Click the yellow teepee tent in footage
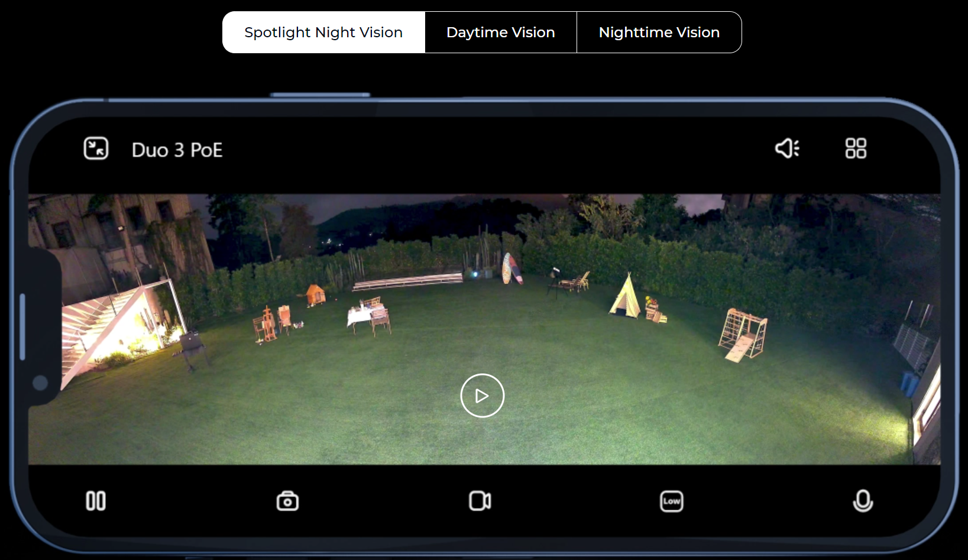Viewport: 968px width, 560px height. point(626,297)
